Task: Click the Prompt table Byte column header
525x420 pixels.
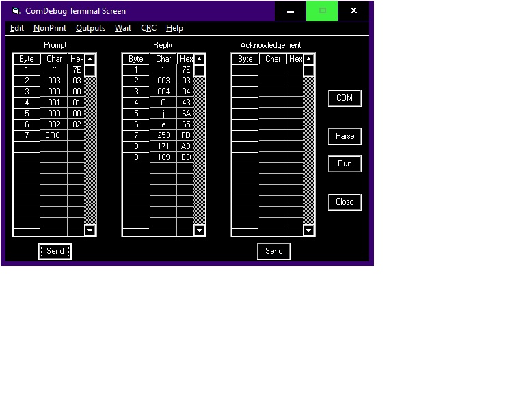Action: tap(27, 59)
